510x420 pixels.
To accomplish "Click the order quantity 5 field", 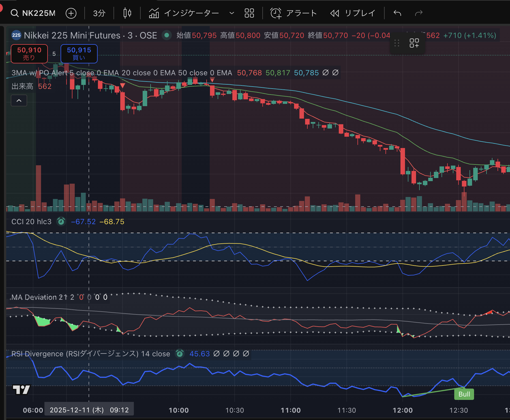I will click(54, 54).
